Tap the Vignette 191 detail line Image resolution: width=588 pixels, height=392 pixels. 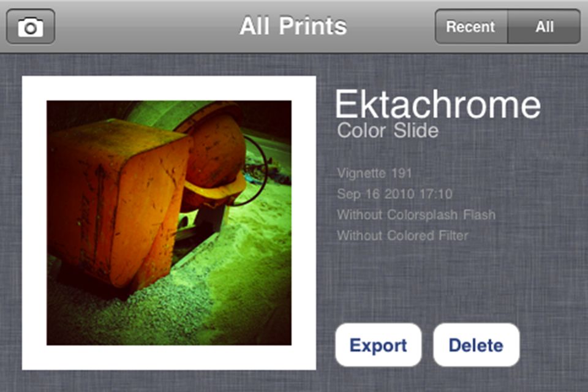pyautogui.click(x=374, y=173)
